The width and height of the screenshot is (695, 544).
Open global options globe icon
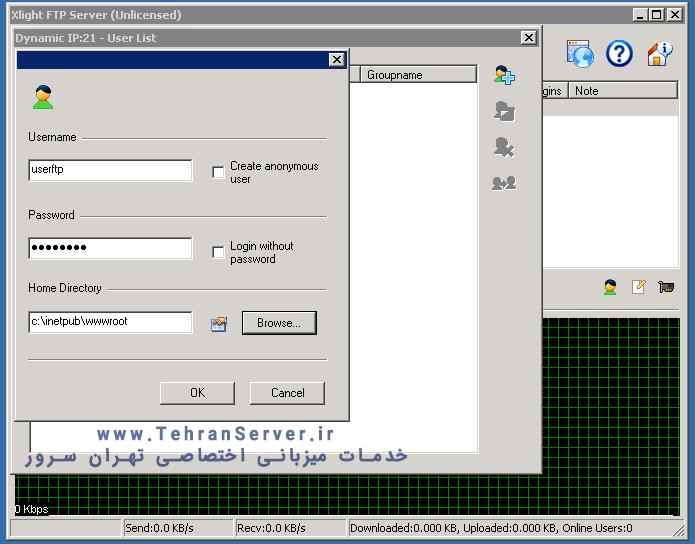[x=580, y=54]
